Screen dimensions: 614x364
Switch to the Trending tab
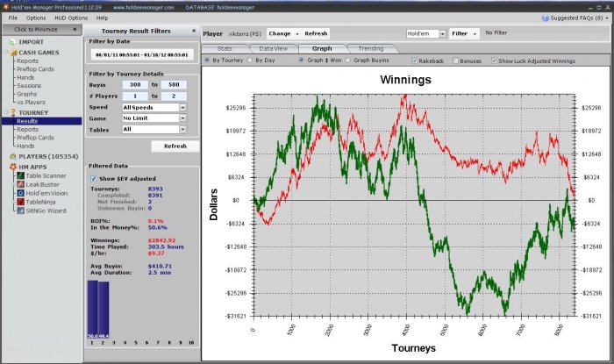pos(371,48)
